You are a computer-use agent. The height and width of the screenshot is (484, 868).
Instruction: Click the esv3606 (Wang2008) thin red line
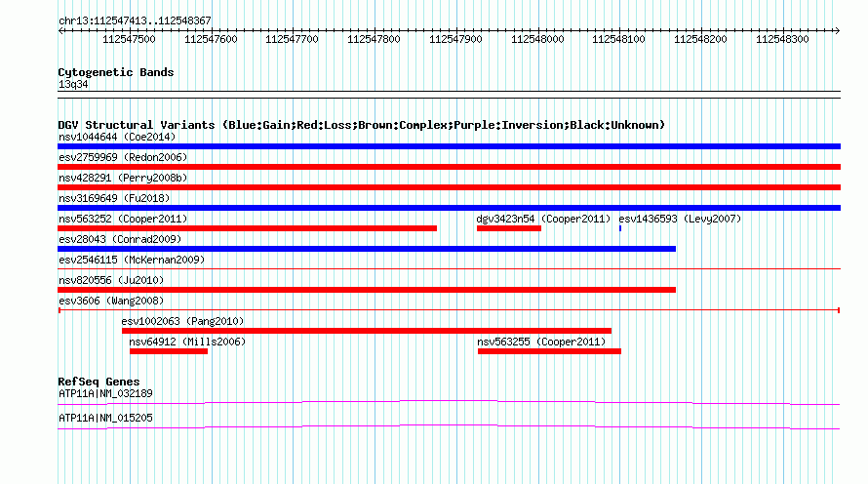[x=449, y=310]
